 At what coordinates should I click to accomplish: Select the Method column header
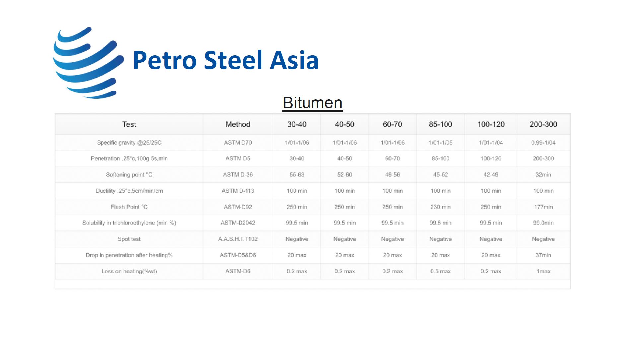coord(238,124)
